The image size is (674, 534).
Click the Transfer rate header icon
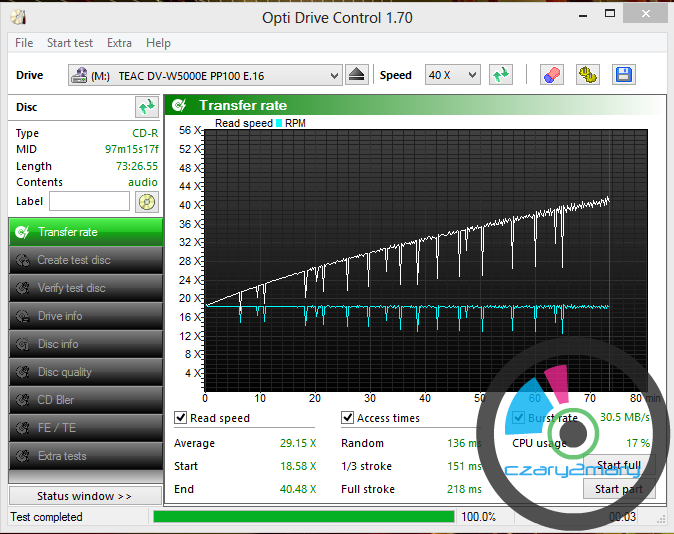180,105
